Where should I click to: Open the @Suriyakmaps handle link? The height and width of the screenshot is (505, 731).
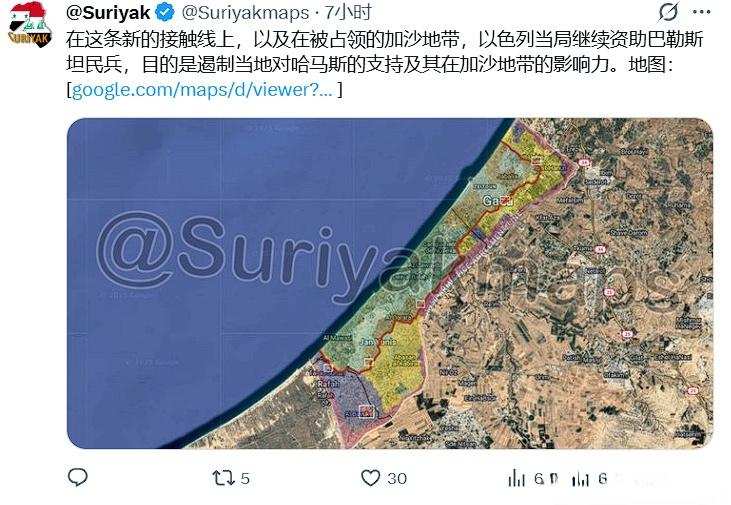pyautogui.click(x=245, y=13)
